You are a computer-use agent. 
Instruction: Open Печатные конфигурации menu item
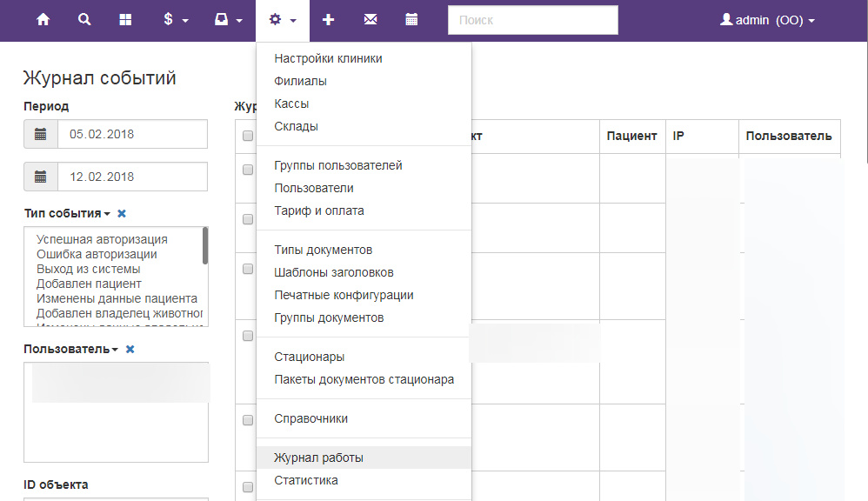(x=364, y=295)
